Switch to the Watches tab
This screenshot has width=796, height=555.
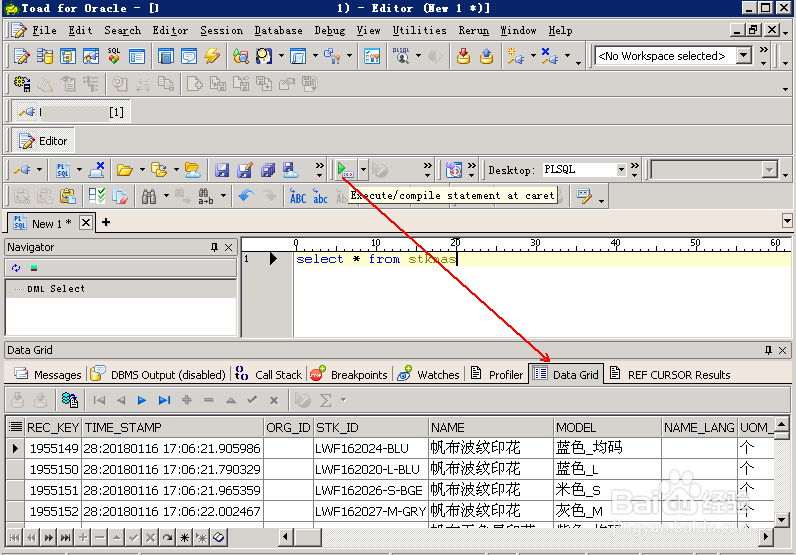[x=428, y=375]
